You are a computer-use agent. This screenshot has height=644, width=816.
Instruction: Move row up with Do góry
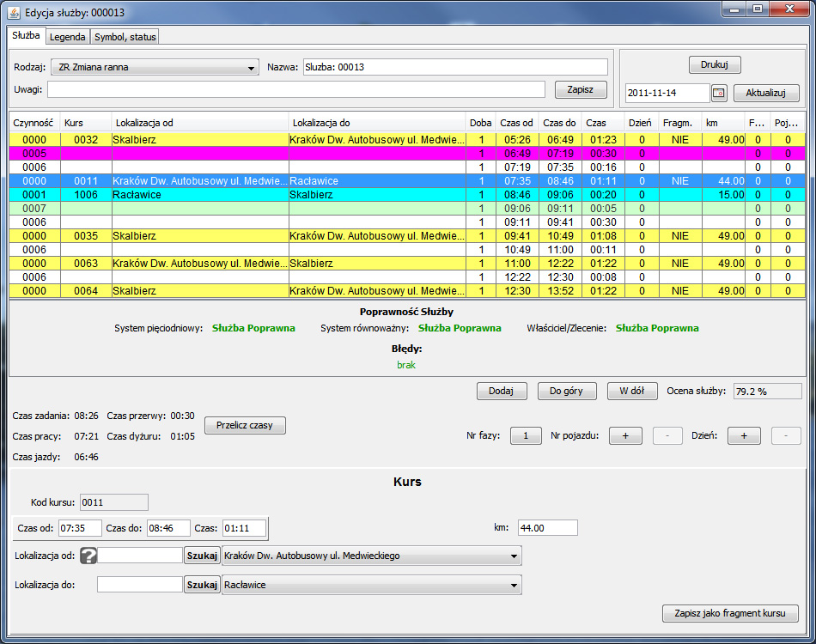click(567, 392)
